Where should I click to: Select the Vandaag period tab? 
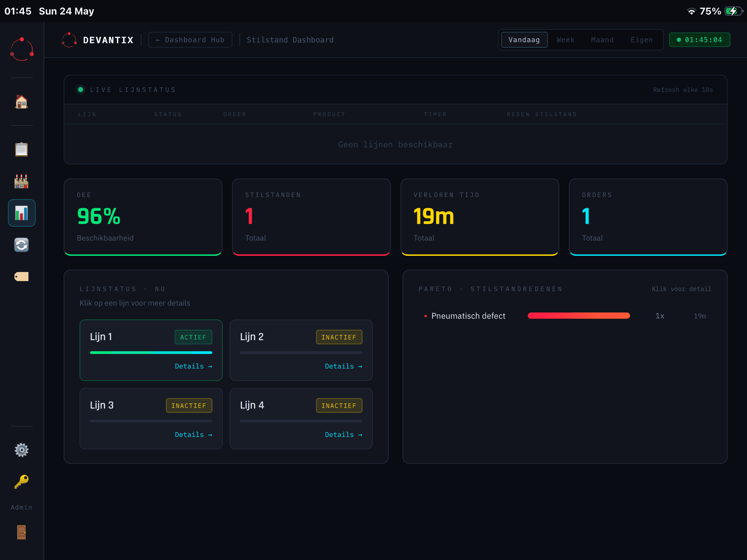pyautogui.click(x=524, y=40)
